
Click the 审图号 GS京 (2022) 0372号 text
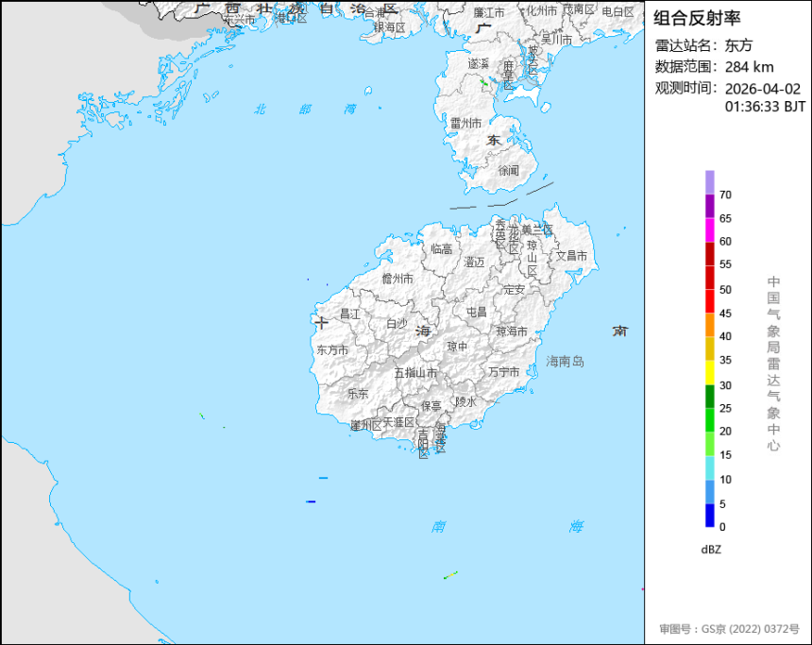729,629
